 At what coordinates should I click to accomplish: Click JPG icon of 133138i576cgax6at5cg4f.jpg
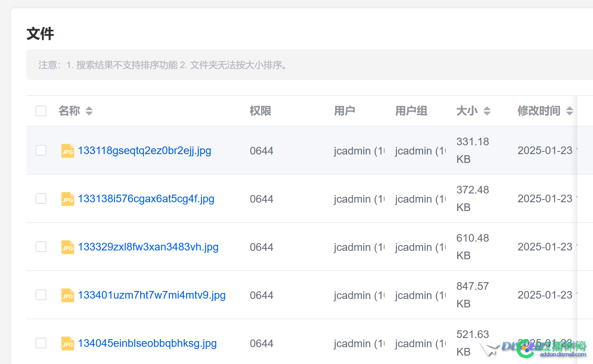coord(68,199)
